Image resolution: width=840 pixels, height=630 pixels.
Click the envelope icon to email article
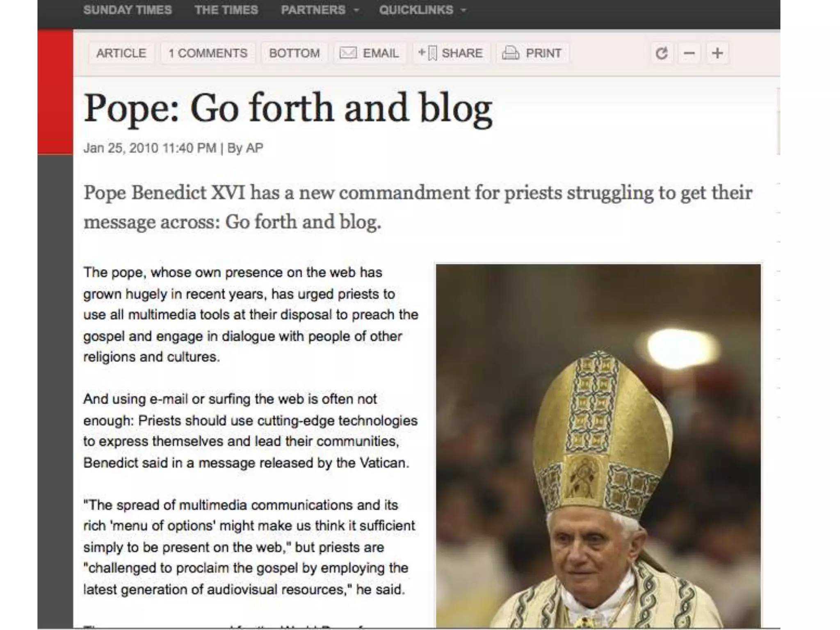coord(348,53)
